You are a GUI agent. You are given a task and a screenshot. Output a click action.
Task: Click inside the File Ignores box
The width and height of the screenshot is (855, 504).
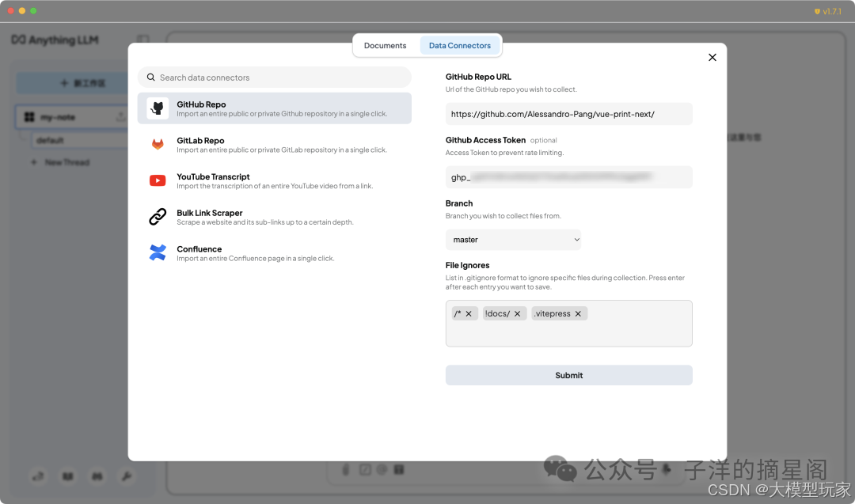coord(568,323)
